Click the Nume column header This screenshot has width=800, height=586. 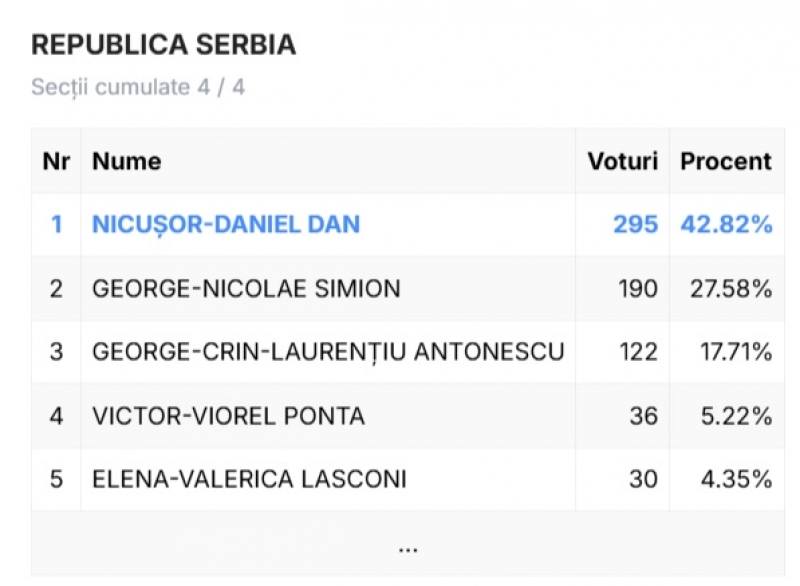pyautogui.click(x=127, y=161)
